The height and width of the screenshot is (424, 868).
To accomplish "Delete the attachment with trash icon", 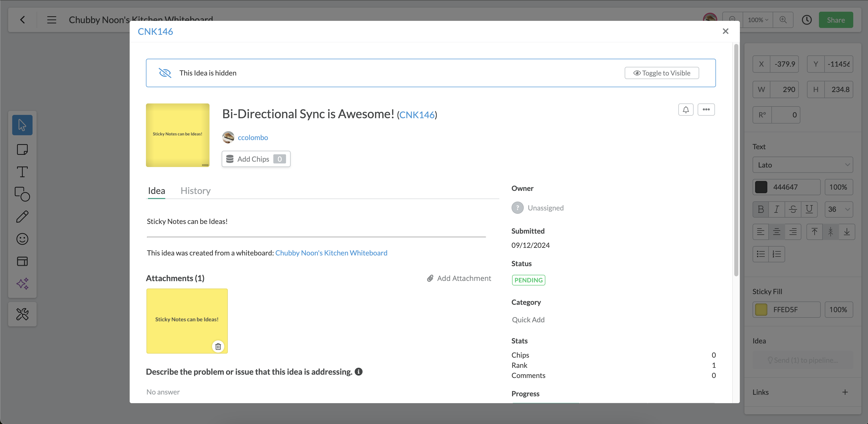I will pos(218,346).
